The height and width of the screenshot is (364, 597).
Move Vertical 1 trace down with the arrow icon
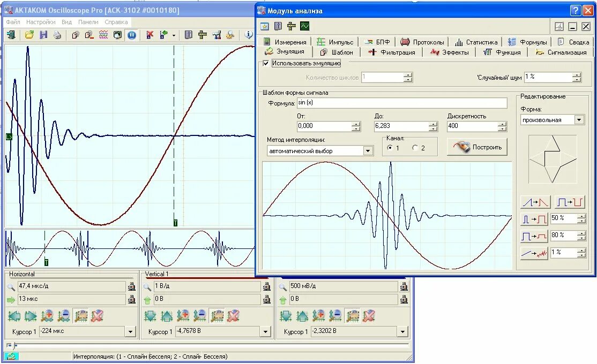pos(150,316)
